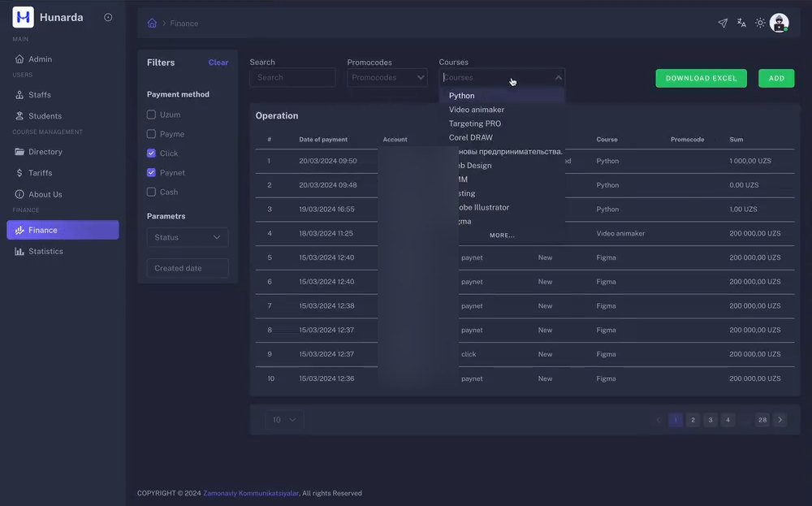This screenshot has height=506, width=812.
Task: Click the Finance chart icon in sidebar
Action: pyautogui.click(x=19, y=230)
